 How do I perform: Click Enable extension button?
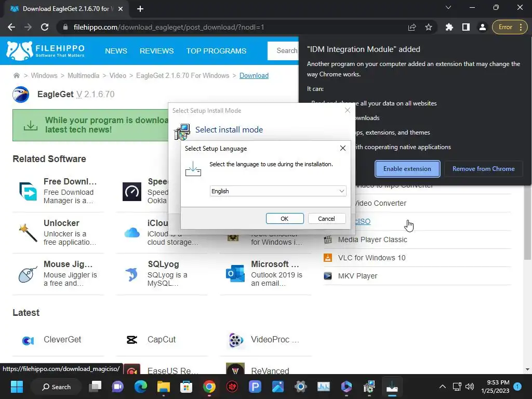(407, 169)
